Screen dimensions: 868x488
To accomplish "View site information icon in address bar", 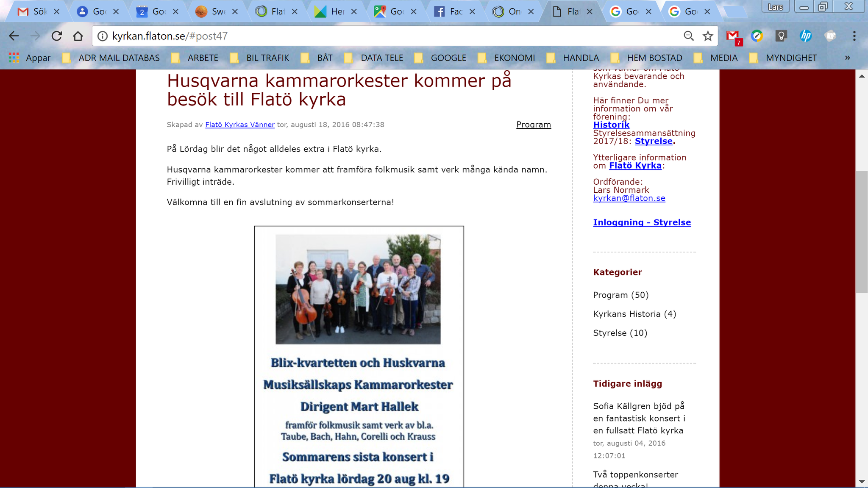I will click(x=103, y=36).
